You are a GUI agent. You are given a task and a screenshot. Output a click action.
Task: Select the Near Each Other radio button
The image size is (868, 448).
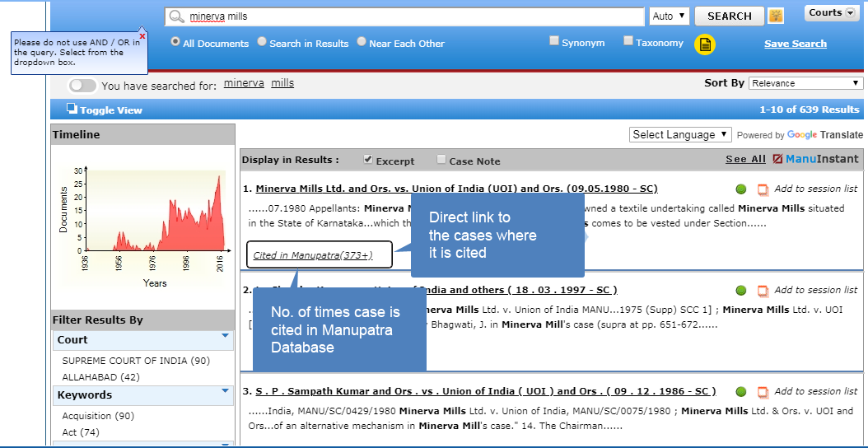(362, 42)
